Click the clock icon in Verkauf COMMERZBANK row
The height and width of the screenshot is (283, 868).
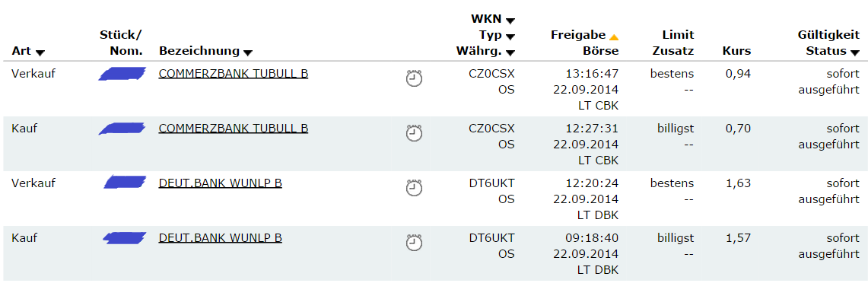pyautogui.click(x=414, y=78)
